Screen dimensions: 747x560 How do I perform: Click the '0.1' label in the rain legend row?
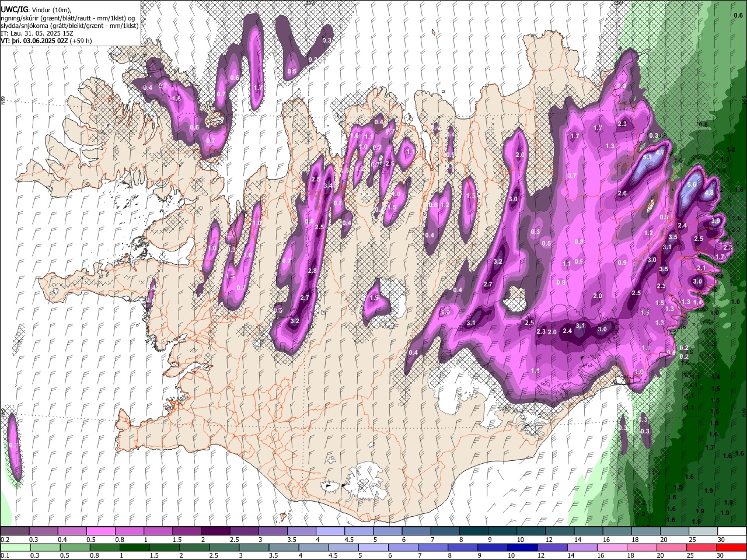point(5,555)
